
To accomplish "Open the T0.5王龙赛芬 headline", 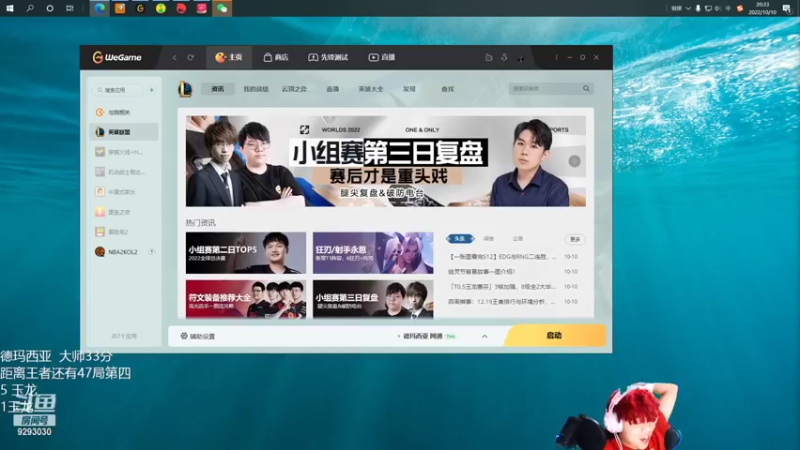I will coord(503,286).
